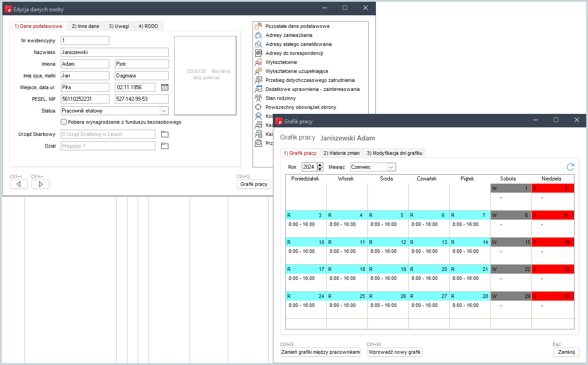Switch to the Inne dane tab
The width and height of the screenshot is (588, 365).
pos(86,26)
